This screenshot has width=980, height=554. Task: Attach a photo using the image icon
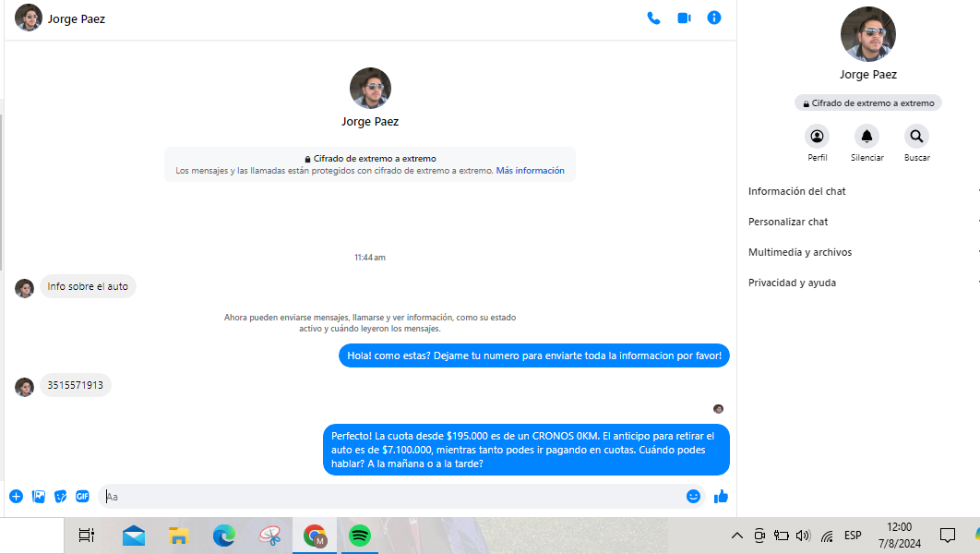pos(39,497)
